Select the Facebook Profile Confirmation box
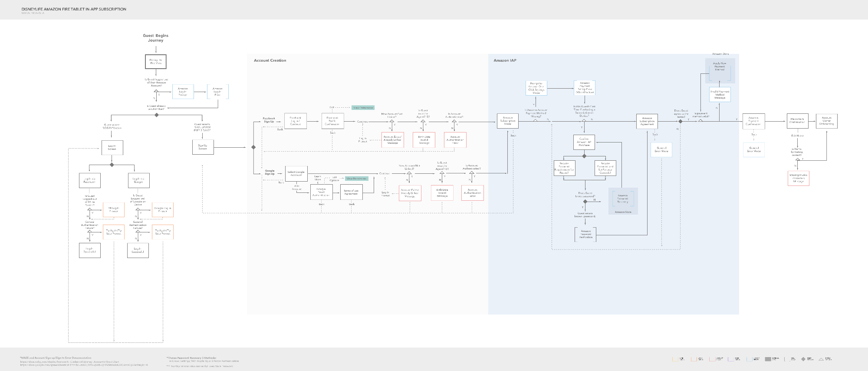Viewport: 868px width, 371px height. point(332,121)
